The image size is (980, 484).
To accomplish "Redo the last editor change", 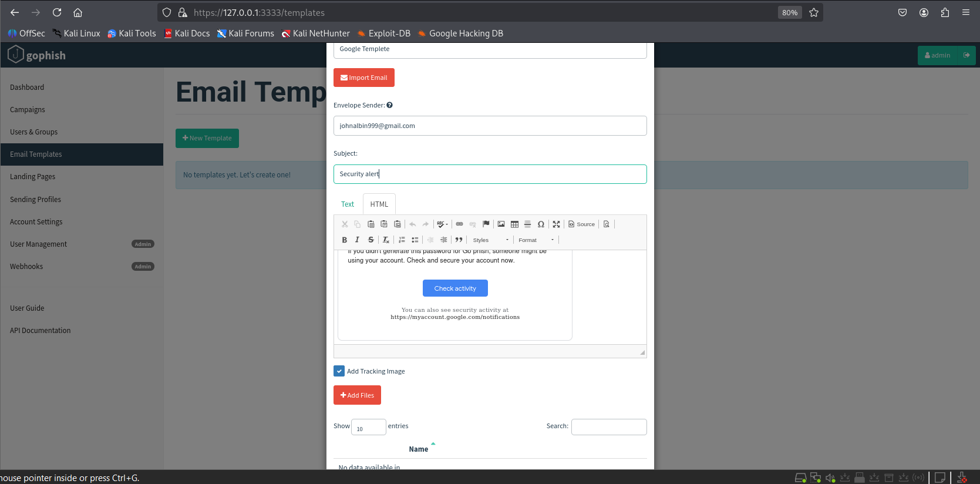I will tap(426, 224).
